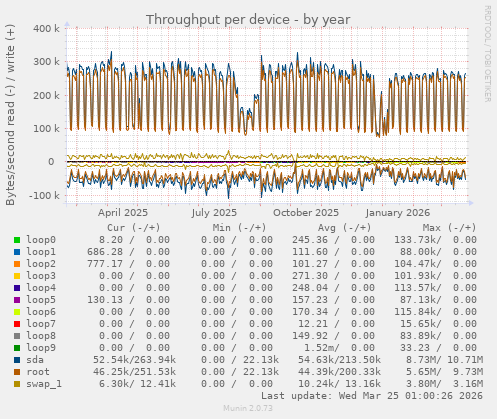Click the sda average value 54.63k/213.50k
The width and height of the screenshot is (497, 419).
click(339, 360)
